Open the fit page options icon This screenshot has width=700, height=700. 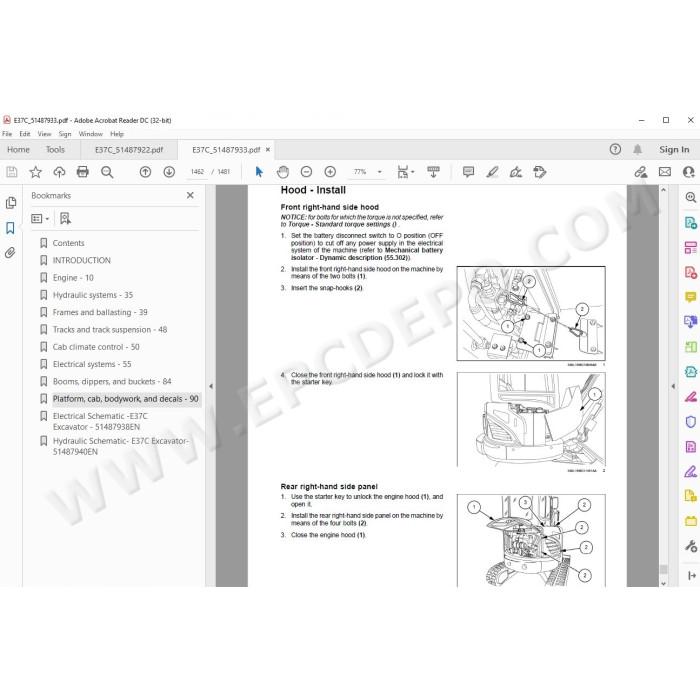(405, 172)
